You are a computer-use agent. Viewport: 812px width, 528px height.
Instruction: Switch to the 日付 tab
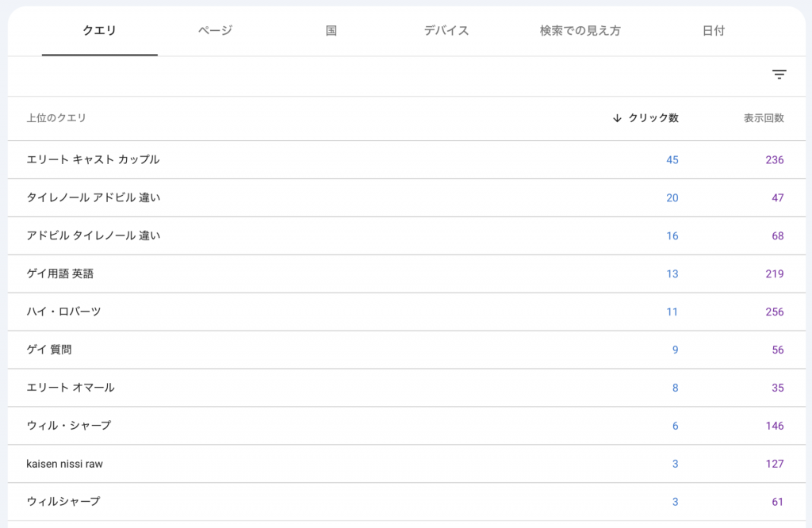[713, 31]
